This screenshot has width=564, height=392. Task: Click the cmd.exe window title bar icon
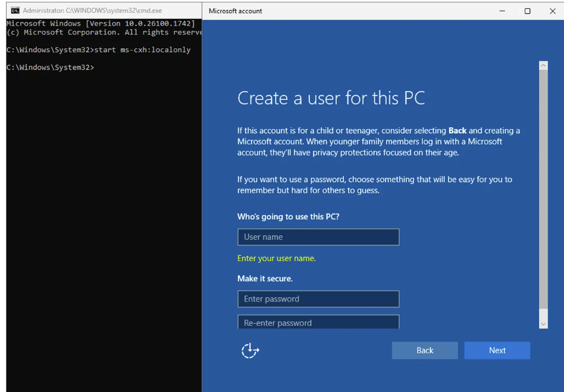coord(15,11)
